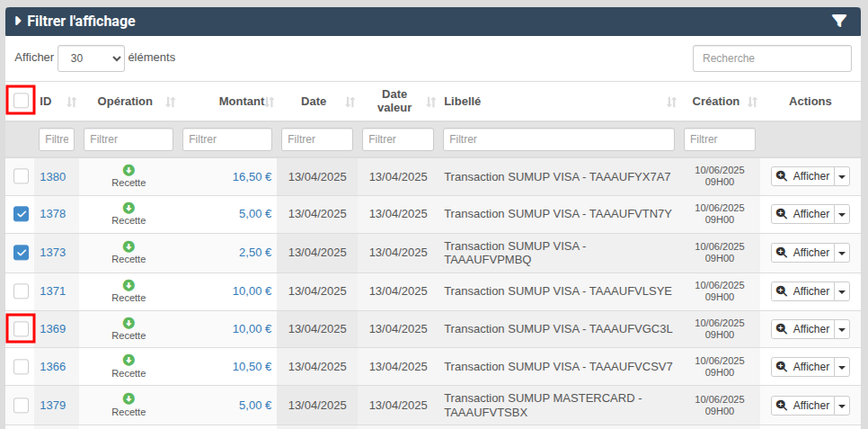The width and height of the screenshot is (868, 429).
Task: Open actions dropdown arrow for row 1379
Action: (x=842, y=405)
